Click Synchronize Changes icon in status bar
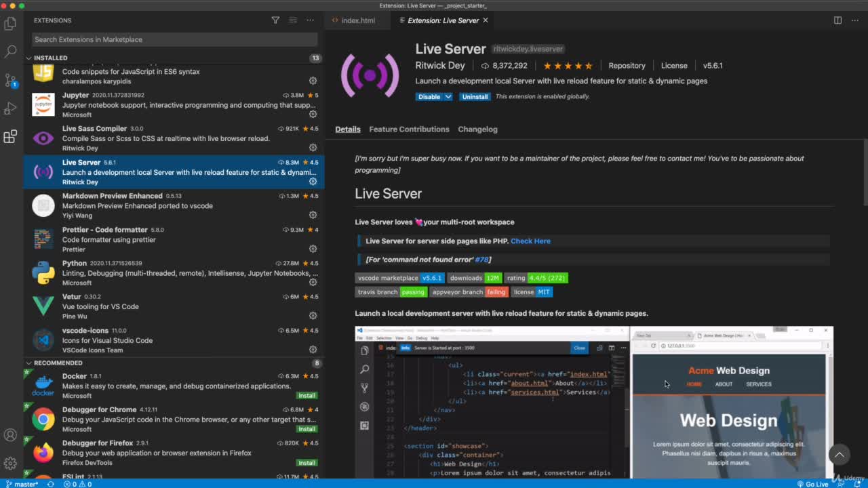This screenshot has width=868, height=488. tap(51, 484)
